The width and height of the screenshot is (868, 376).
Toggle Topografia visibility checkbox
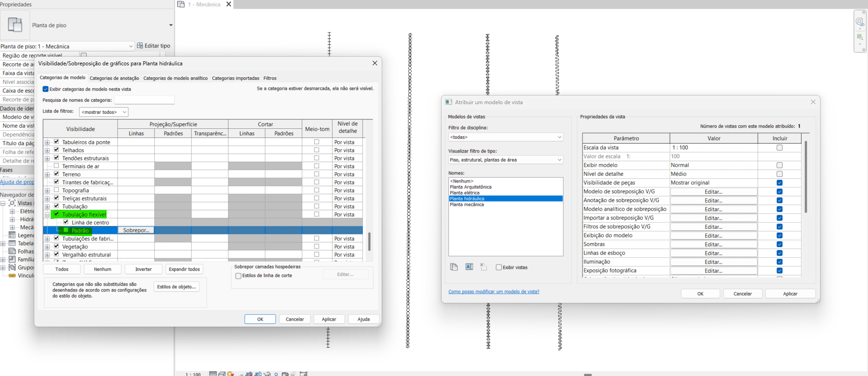57,190
